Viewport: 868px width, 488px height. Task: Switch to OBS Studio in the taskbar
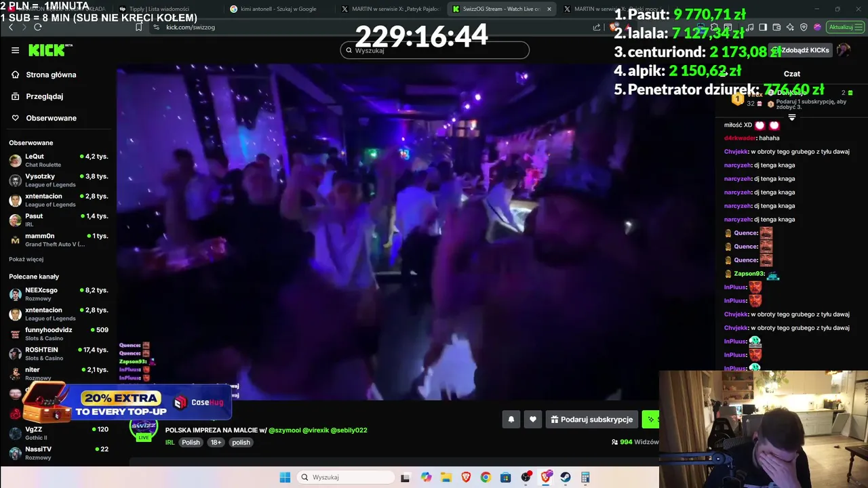tap(526, 477)
